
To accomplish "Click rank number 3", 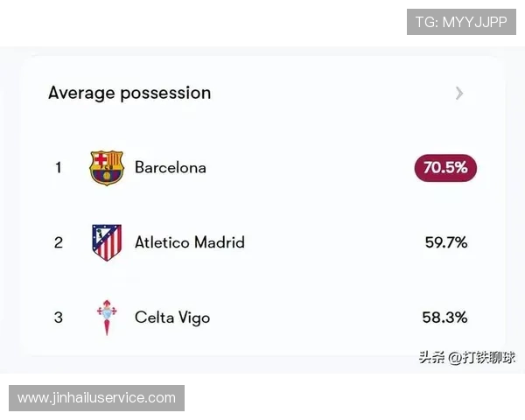I will 59,318.
